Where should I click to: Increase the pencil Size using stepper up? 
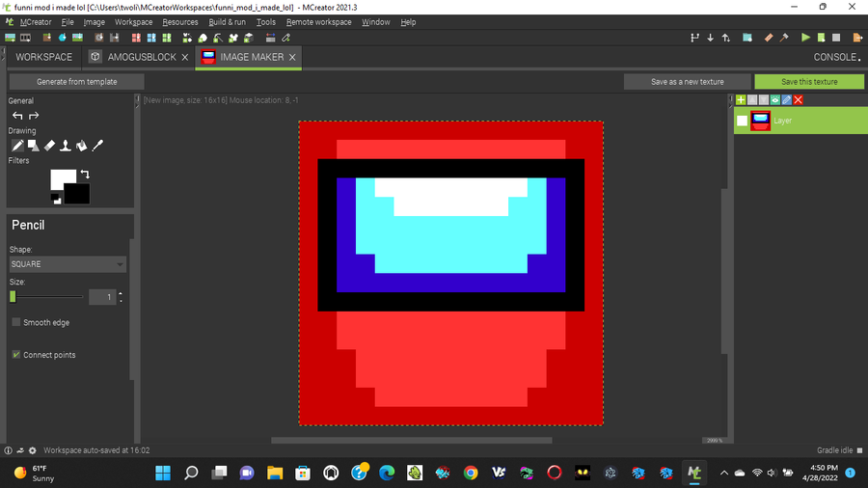pos(121,294)
